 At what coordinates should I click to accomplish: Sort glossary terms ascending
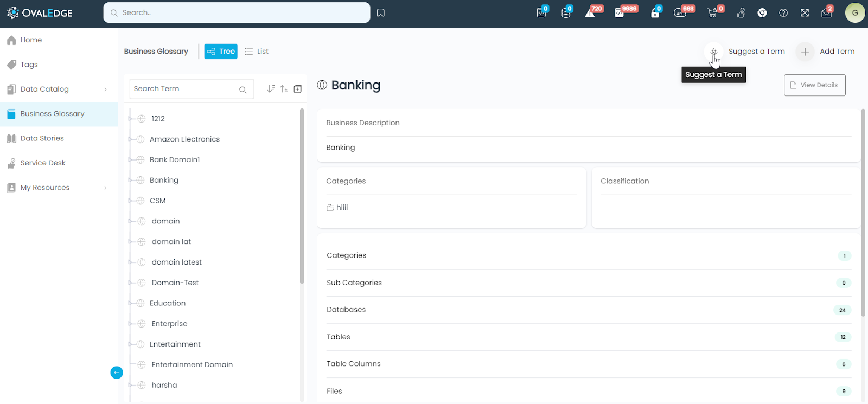tap(284, 89)
